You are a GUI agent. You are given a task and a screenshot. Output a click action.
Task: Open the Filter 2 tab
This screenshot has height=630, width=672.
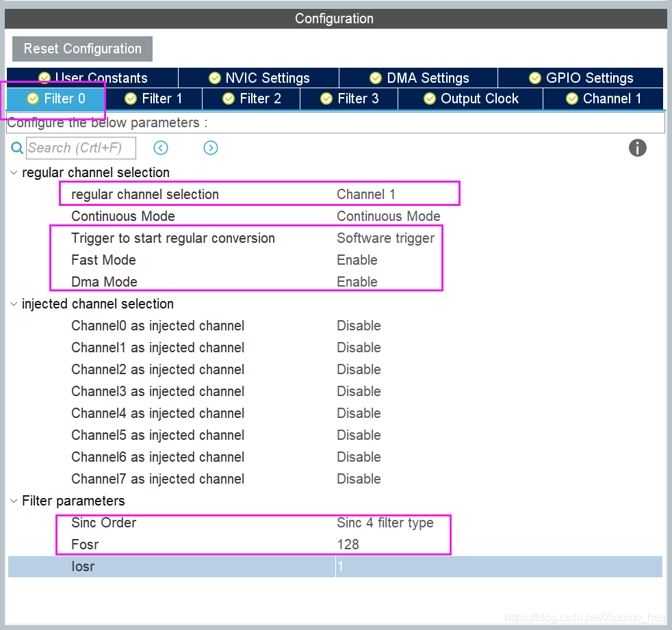point(251,99)
